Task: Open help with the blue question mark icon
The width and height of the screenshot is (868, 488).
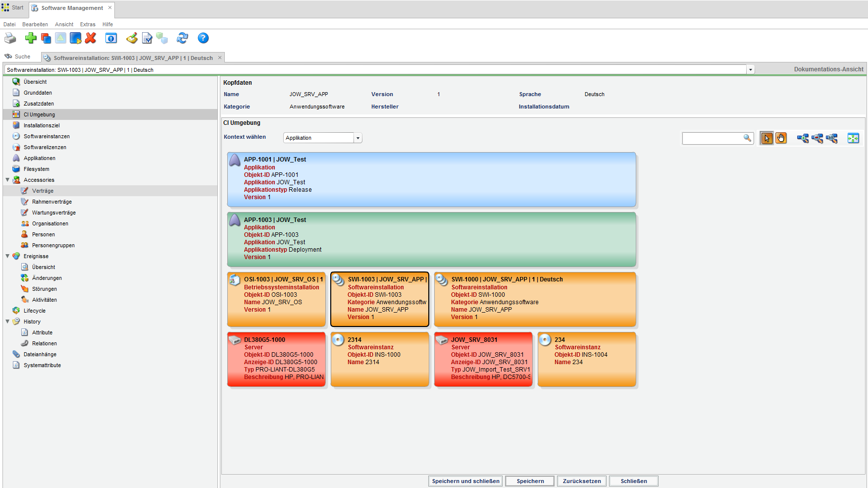Action: tap(203, 38)
